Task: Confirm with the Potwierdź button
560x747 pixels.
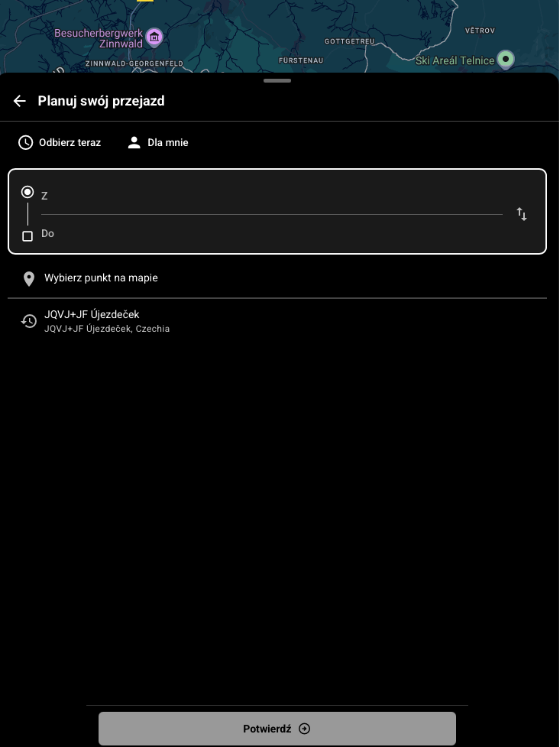Action: (277, 729)
